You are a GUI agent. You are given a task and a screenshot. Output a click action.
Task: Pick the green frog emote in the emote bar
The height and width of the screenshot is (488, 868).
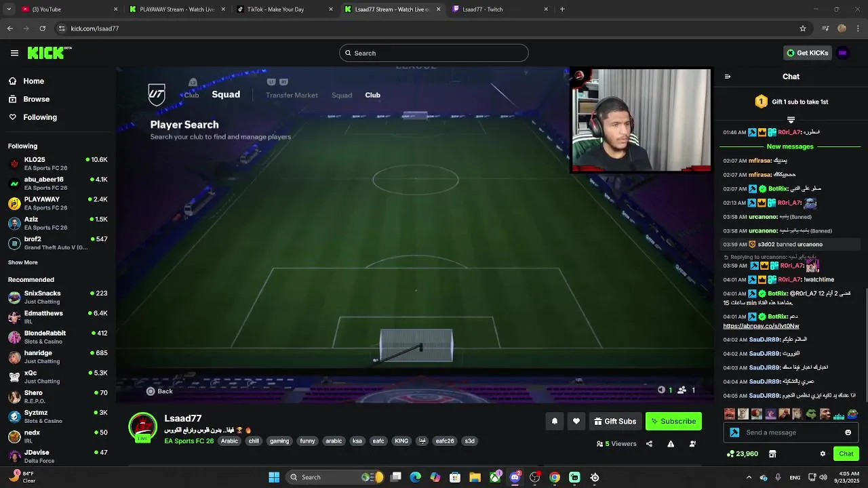(x=811, y=413)
